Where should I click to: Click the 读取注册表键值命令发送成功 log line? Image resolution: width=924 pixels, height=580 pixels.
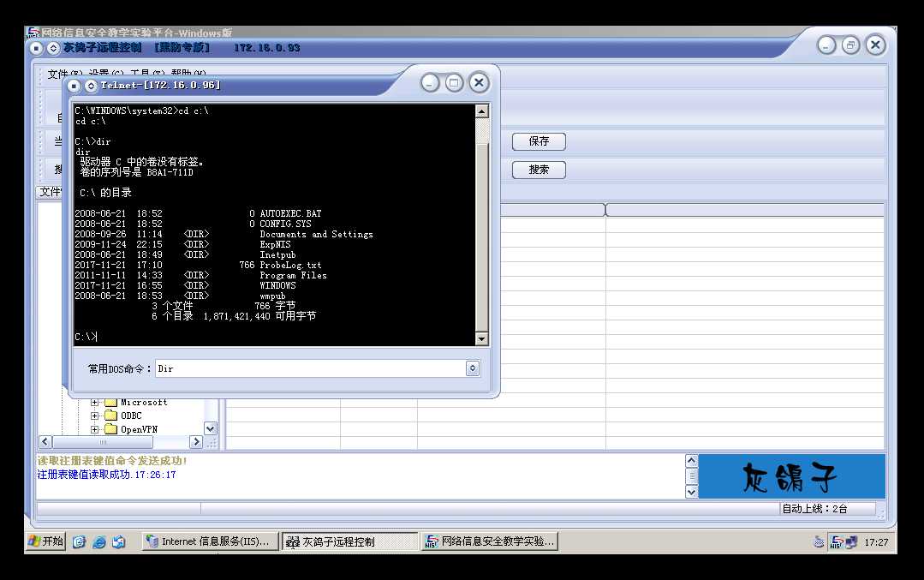(x=112, y=461)
